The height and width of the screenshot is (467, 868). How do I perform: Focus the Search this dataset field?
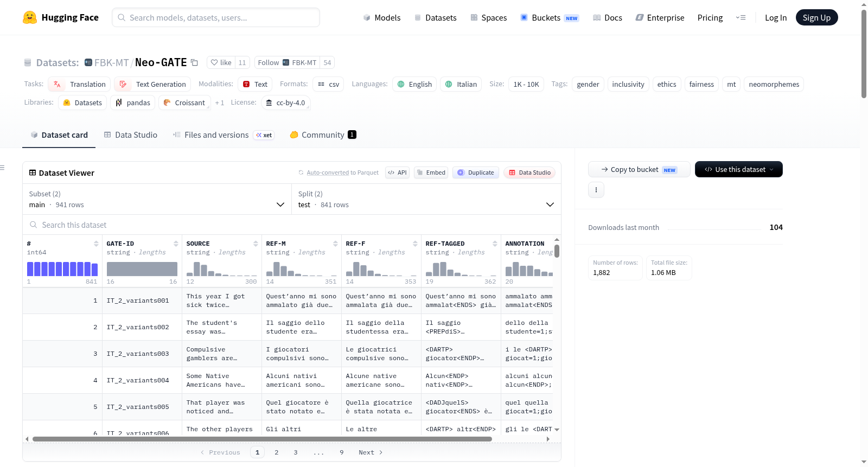point(292,225)
